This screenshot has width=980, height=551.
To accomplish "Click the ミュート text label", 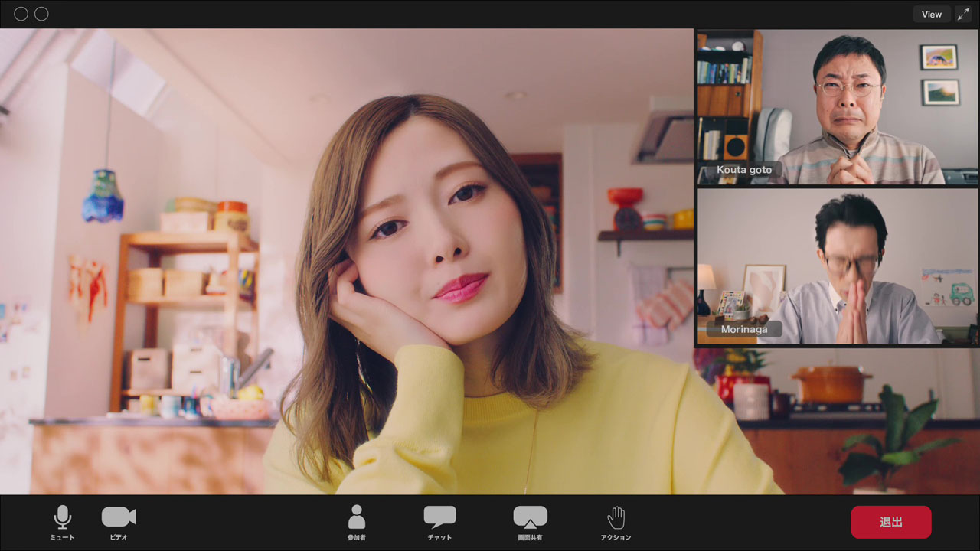I will (x=63, y=537).
